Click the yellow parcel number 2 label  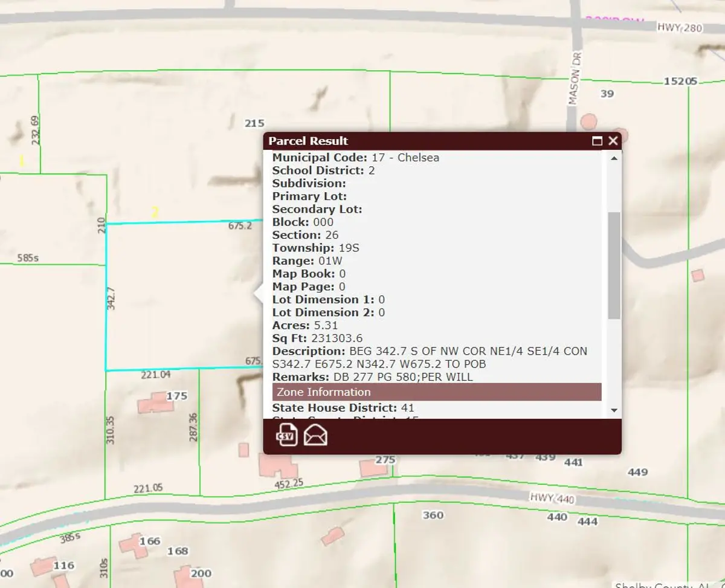coord(155,212)
